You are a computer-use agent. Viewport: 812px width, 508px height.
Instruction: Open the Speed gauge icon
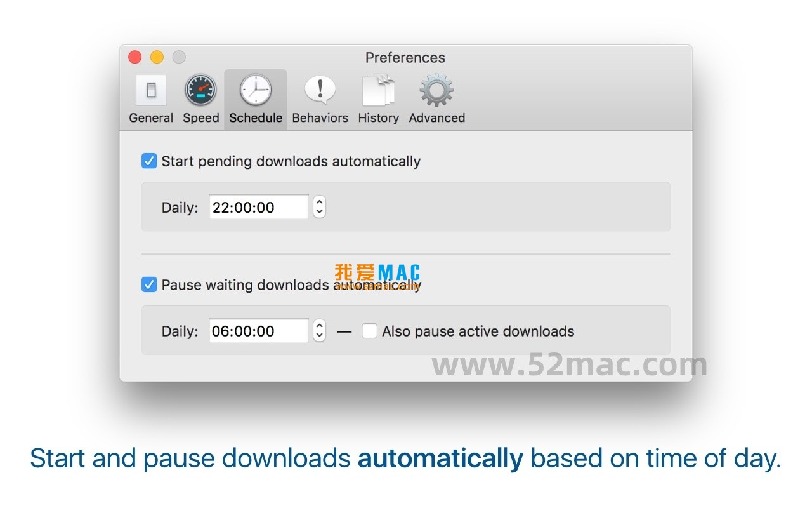tap(200, 90)
